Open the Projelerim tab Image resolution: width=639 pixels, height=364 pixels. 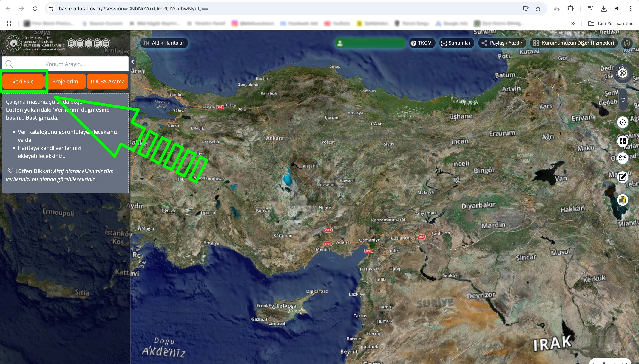point(65,82)
